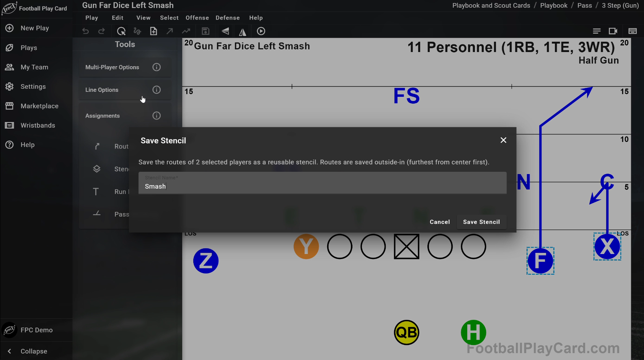Close the Save Stencil dialog with X
This screenshot has width=644, height=360.
tap(504, 140)
